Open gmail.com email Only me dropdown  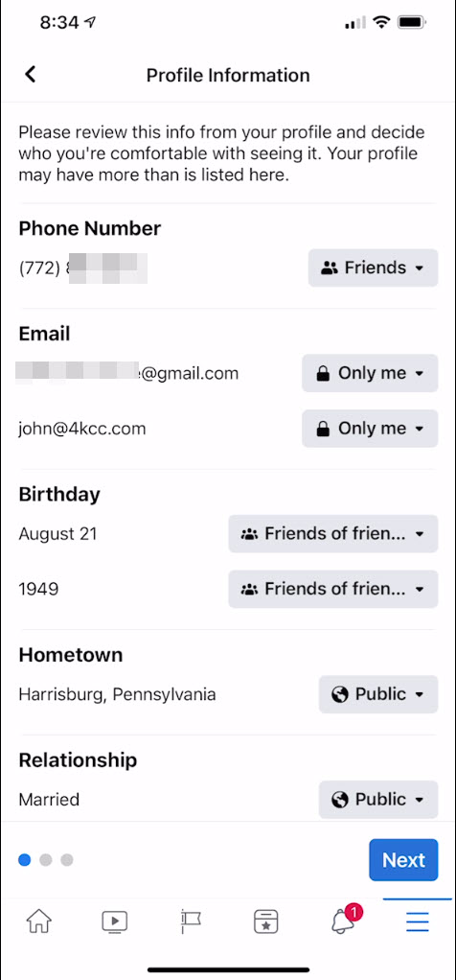click(x=370, y=373)
